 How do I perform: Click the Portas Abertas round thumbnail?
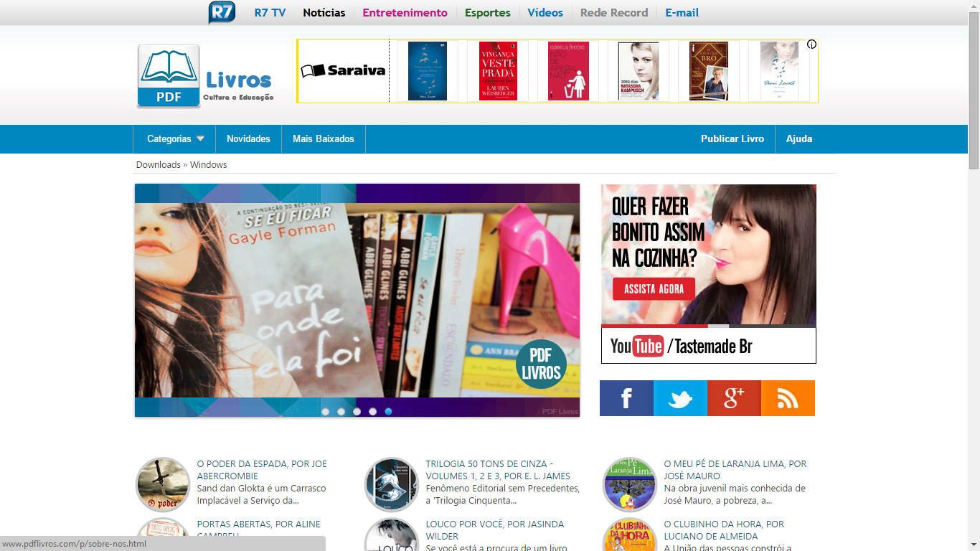point(163,527)
